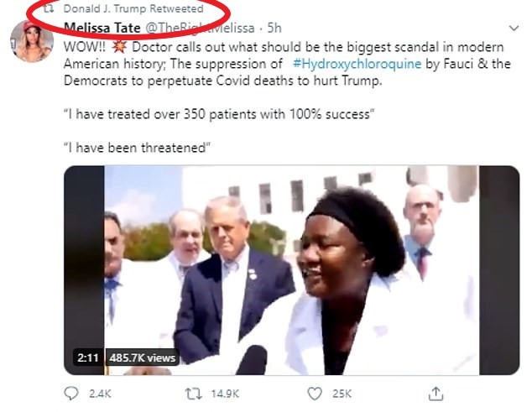Screen dimensions: 532x412
Task: Open the share icon menu
Action: [436, 393]
